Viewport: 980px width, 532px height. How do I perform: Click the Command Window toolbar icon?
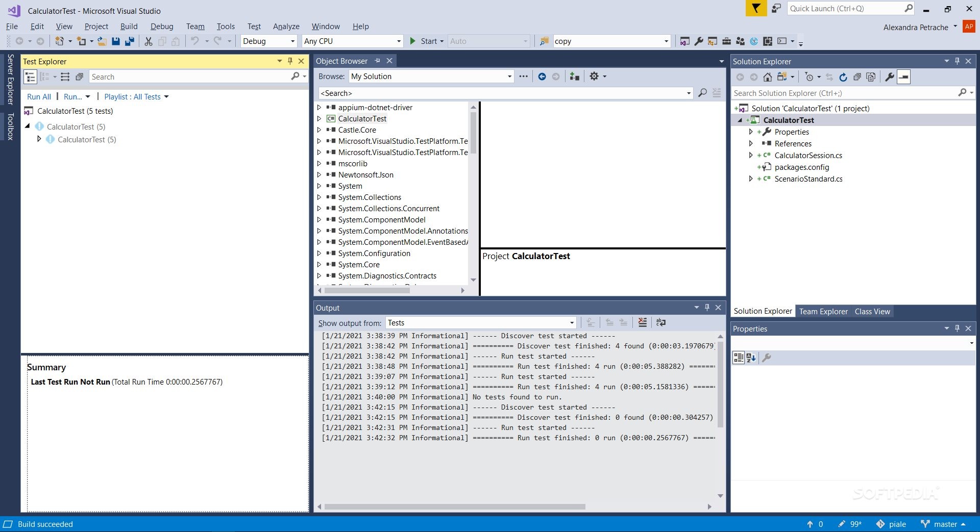(781, 41)
